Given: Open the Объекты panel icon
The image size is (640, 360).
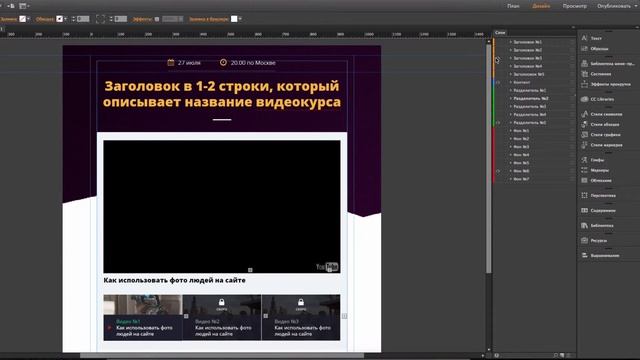Looking at the screenshot, I should click(x=584, y=49).
